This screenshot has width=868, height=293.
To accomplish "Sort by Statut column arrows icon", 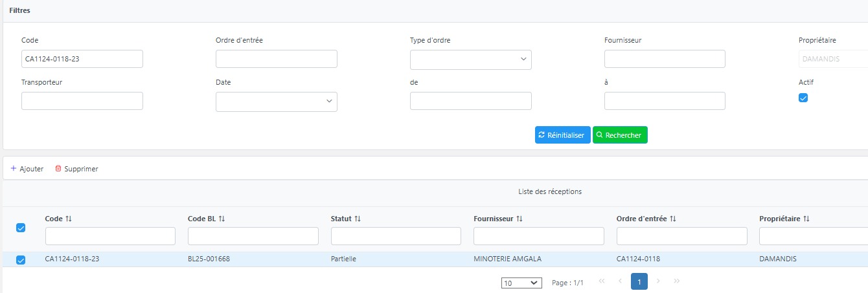I will click(x=358, y=219).
